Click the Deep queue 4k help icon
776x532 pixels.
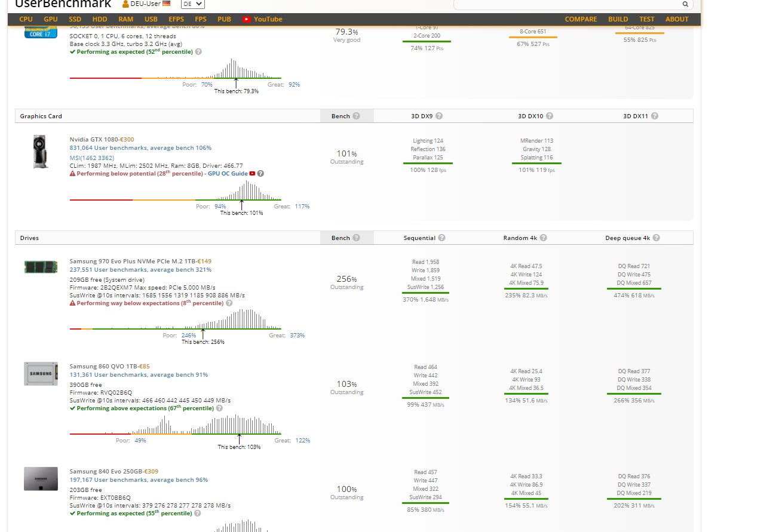(656, 238)
